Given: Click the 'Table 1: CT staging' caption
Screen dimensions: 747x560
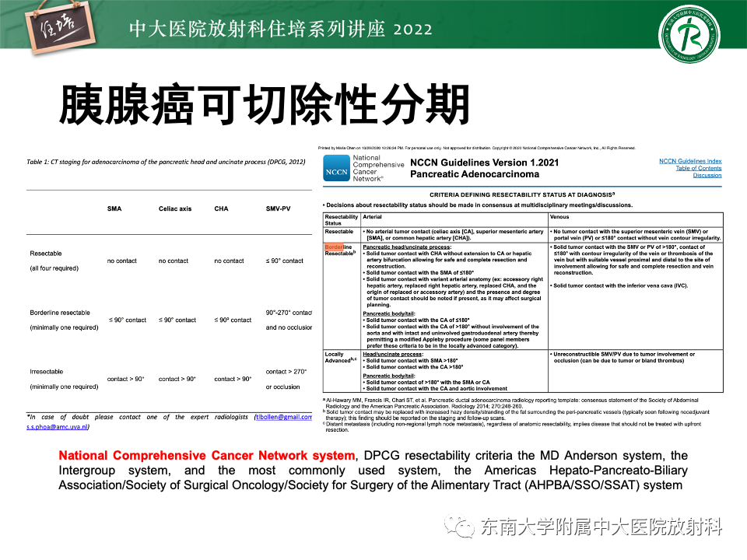Looking at the screenshot, I should 166,162.
